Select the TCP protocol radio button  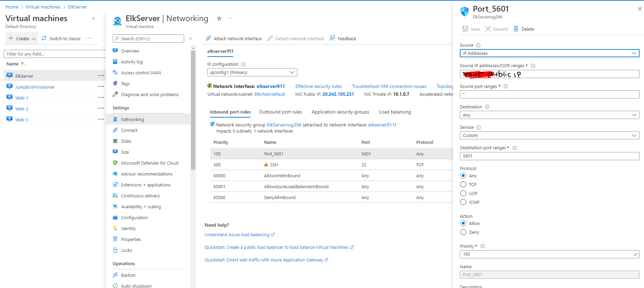click(463, 184)
